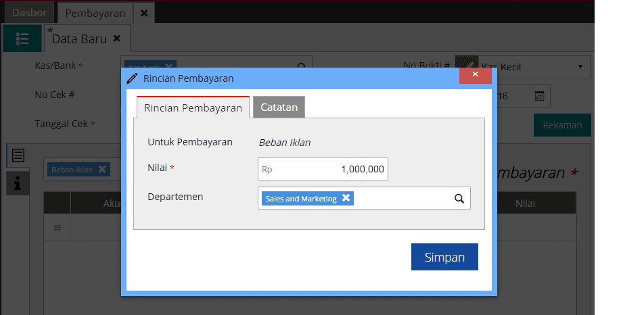The height and width of the screenshot is (315, 644).
Task: Open the info side tab icon
Action: 18,183
